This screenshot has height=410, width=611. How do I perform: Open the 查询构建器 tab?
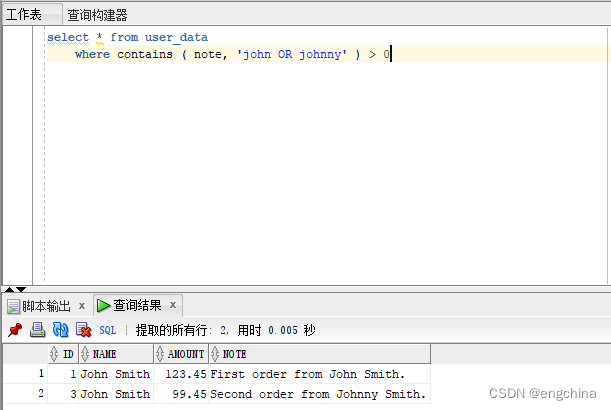pos(97,15)
